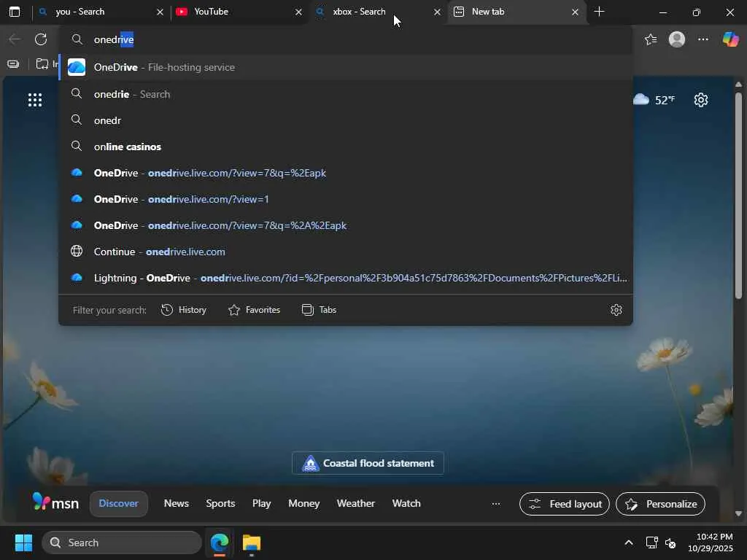Open the Continue onedrive.live.com suggestion
The width and height of the screenshot is (747, 560).
coord(346,252)
